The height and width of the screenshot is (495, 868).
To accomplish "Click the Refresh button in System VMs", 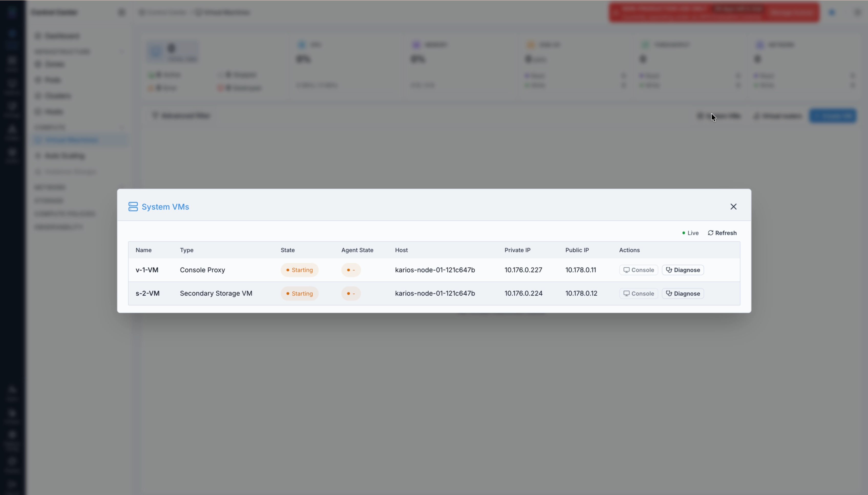I will coord(722,233).
